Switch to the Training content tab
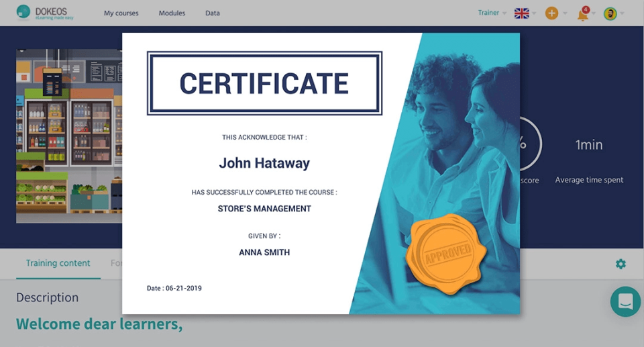Viewport: 644px width, 347px height. [58, 263]
